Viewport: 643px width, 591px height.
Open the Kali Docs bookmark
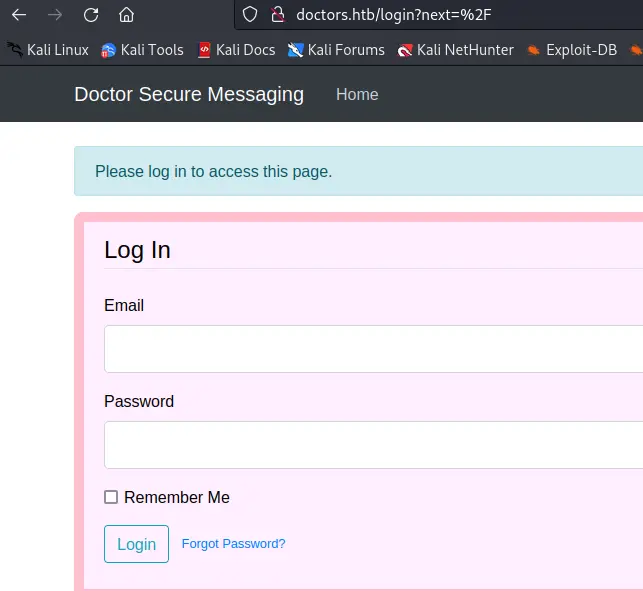(x=237, y=50)
